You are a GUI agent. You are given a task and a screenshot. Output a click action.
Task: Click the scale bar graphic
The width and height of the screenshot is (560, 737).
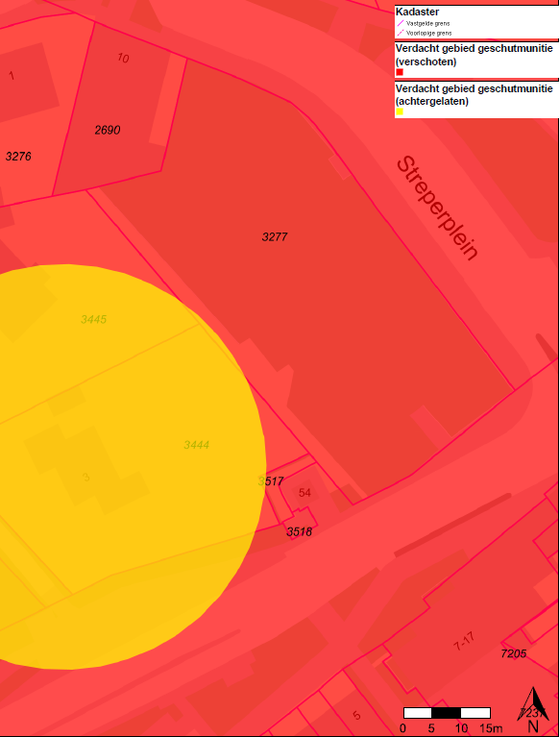[447, 713]
